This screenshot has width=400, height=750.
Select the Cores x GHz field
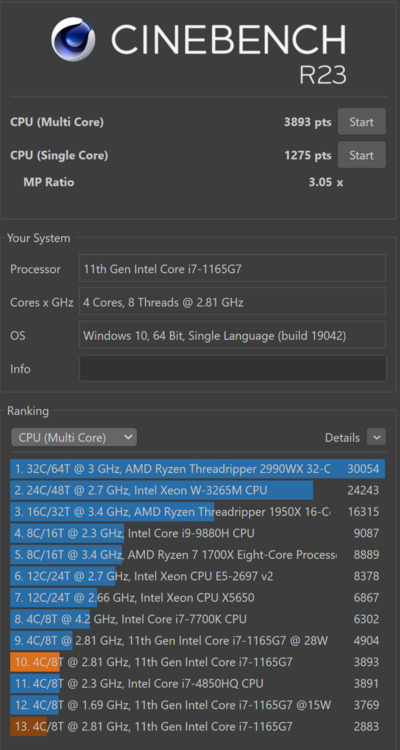[x=233, y=302]
